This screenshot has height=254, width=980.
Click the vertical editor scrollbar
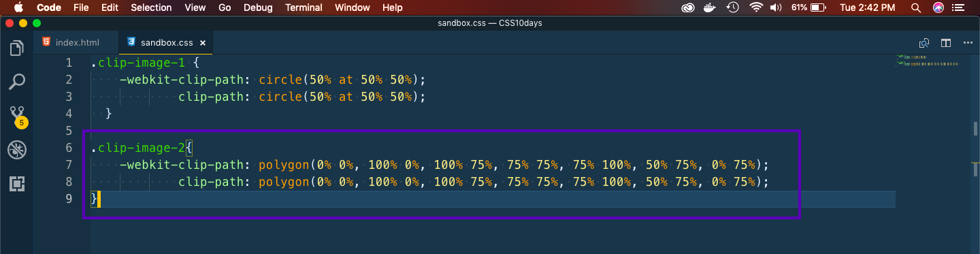click(x=975, y=154)
